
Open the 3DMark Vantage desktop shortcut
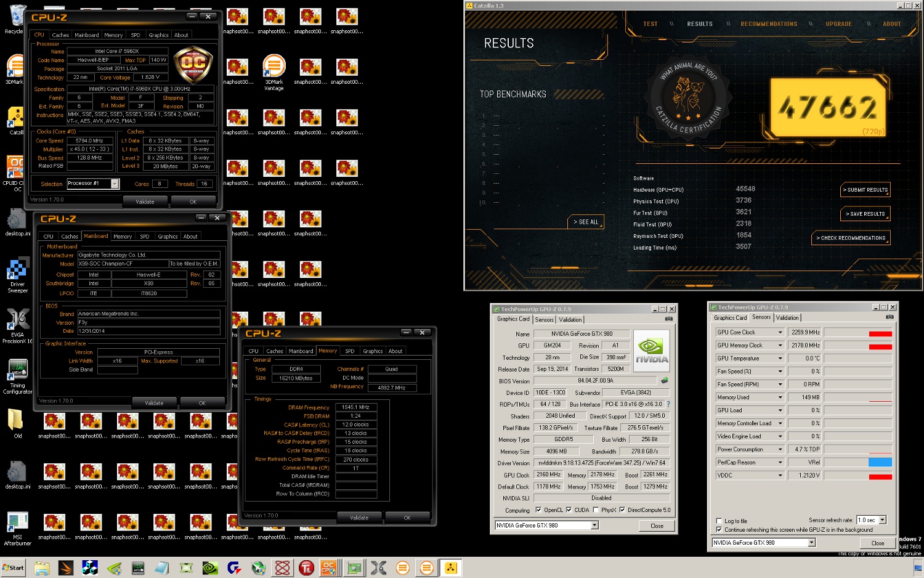274,72
